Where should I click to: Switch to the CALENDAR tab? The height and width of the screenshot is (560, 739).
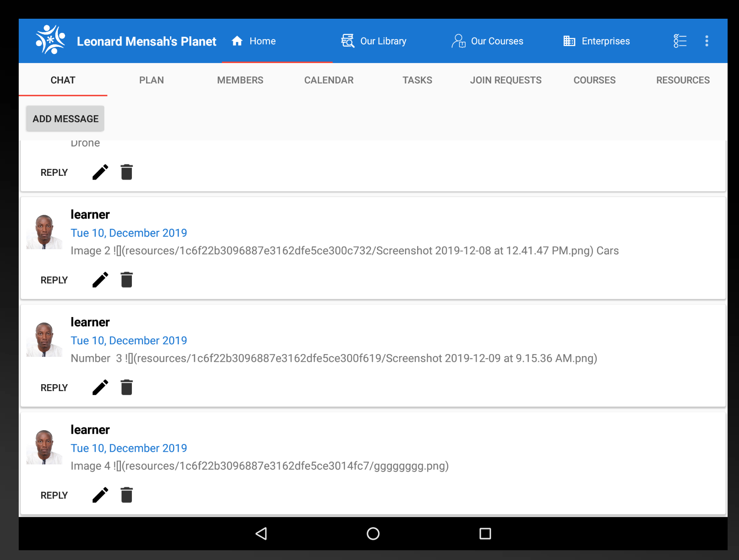tap(328, 80)
